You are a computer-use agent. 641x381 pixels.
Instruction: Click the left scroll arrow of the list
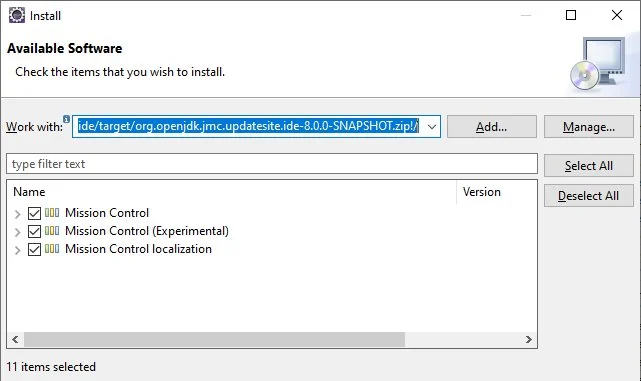pyautogui.click(x=15, y=340)
